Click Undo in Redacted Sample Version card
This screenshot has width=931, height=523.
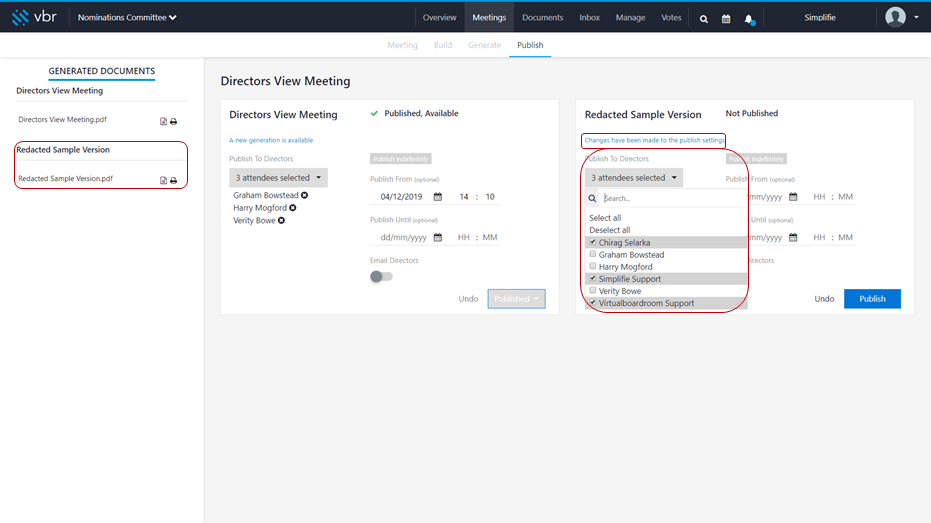click(824, 299)
